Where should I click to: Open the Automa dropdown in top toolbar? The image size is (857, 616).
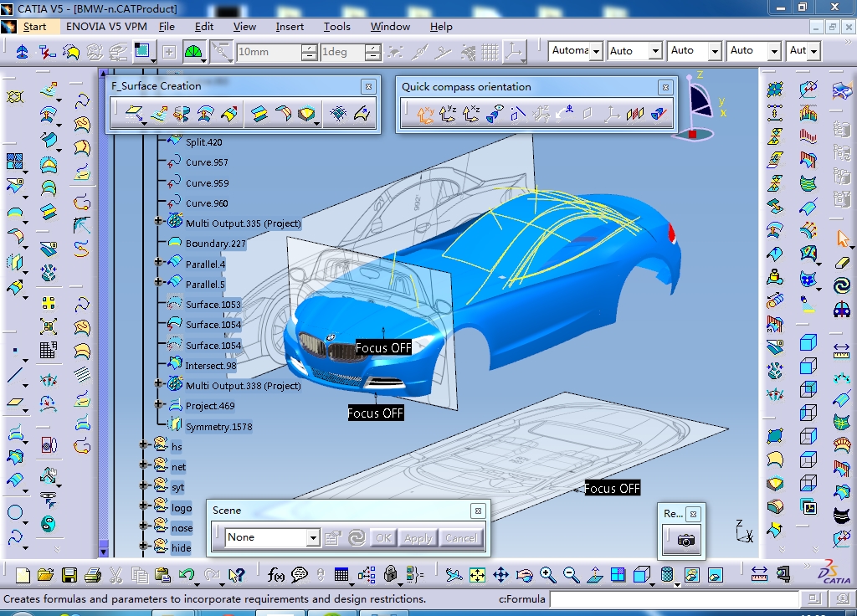click(596, 51)
